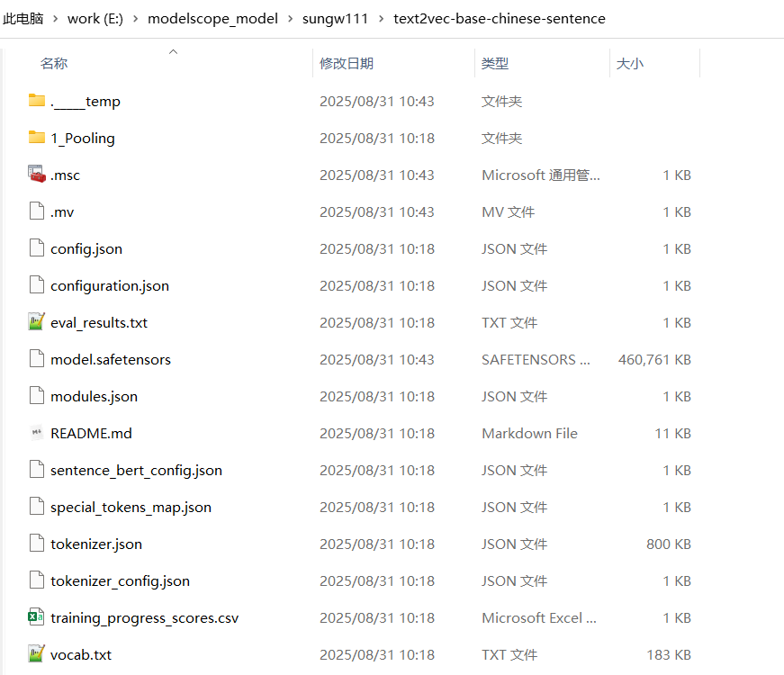Click Markdown File type of README.md

(529, 434)
